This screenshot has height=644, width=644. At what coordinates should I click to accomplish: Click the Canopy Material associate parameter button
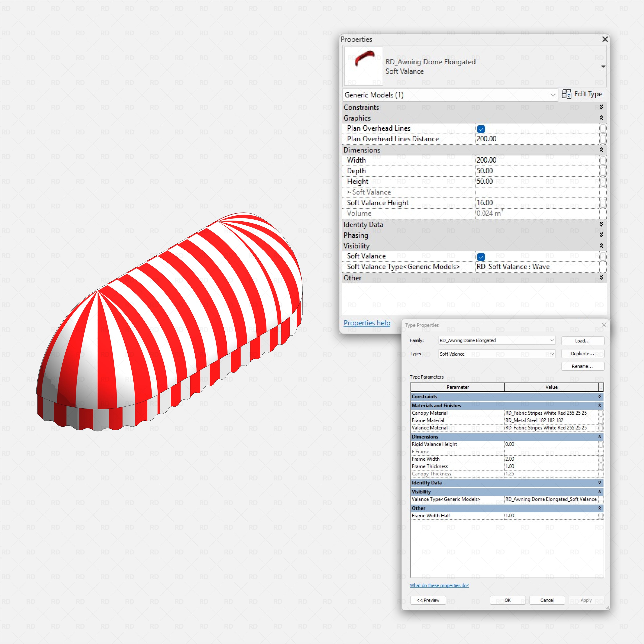click(601, 413)
